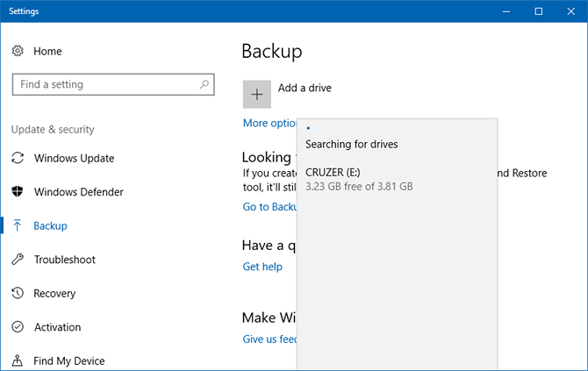Follow the Go to Backup link
588x371 pixels.
coord(269,207)
